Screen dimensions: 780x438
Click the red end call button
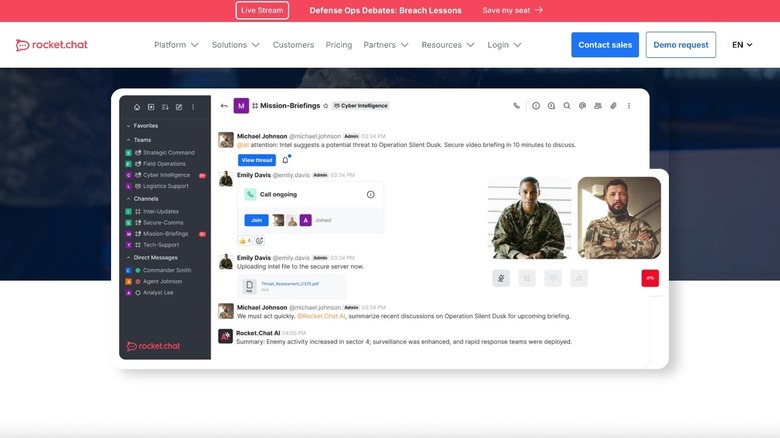[650, 278]
